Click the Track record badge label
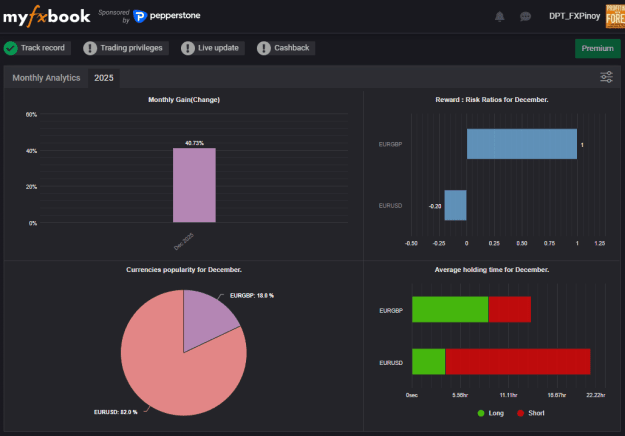The image size is (625, 436). tap(43, 48)
